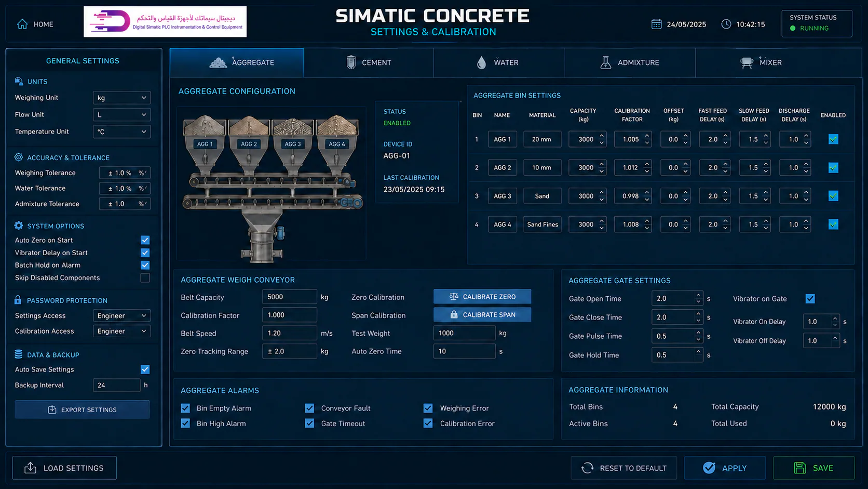Toggle Vibrator on Gate checkbox
Image resolution: width=868 pixels, height=489 pixels.
(x=810, y=299)
